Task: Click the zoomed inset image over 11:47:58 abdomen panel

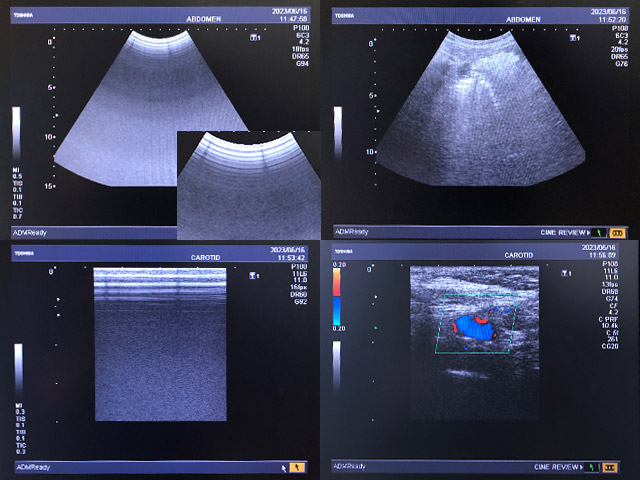Action: click(249, 185)
